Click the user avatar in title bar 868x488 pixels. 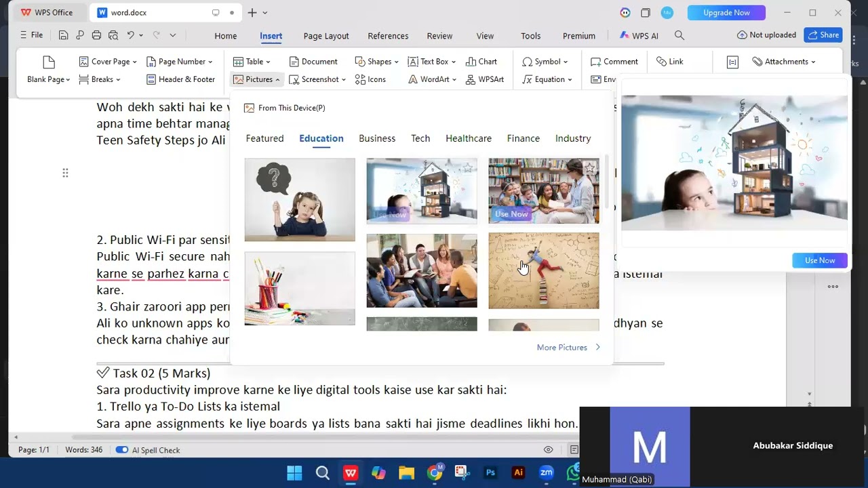click(667, 13)
